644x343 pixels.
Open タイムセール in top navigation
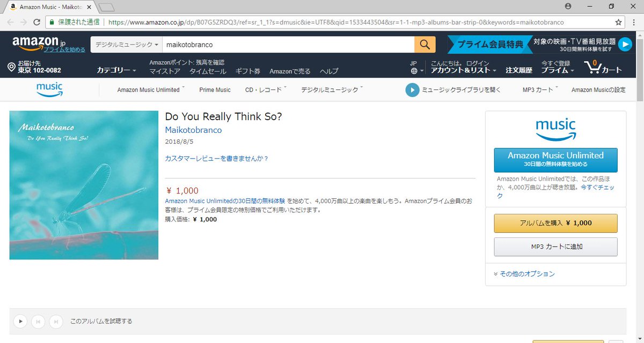[x=208, y=71]
